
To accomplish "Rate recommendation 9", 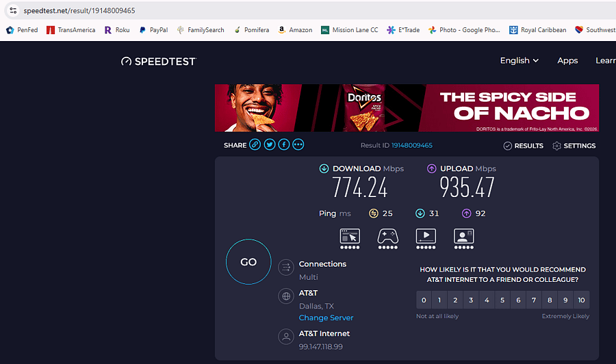I will click(565, 300).
